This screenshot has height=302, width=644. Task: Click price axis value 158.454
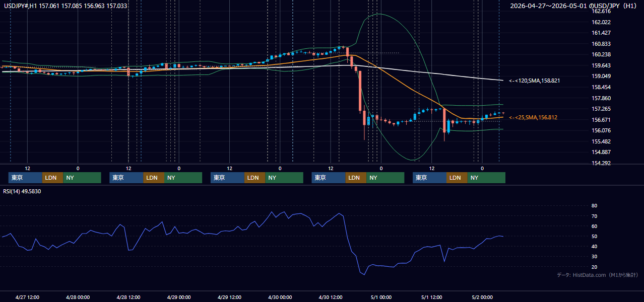pos(601,87)
